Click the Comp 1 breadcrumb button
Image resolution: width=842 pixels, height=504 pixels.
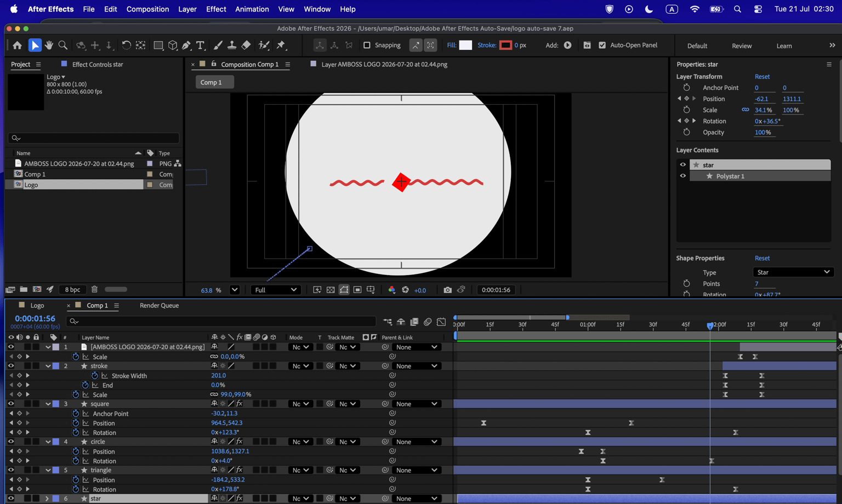[215, 82]
